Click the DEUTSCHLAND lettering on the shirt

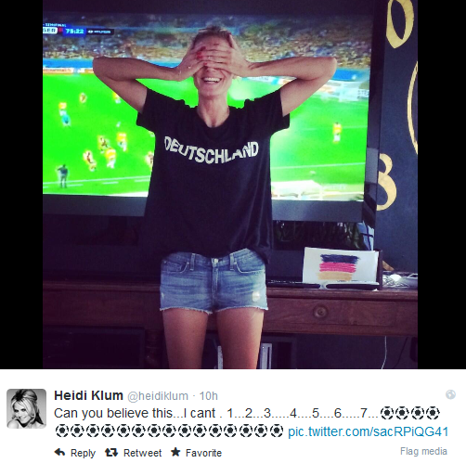(212, 151)
